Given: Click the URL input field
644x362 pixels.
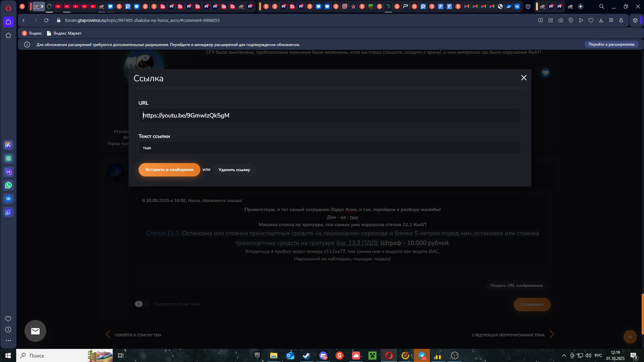Looking at the screenshot, I should tap(330, 115).
